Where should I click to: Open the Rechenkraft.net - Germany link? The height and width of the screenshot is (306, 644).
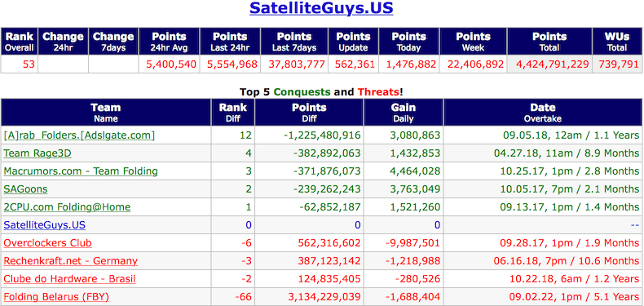click(71, 261)
